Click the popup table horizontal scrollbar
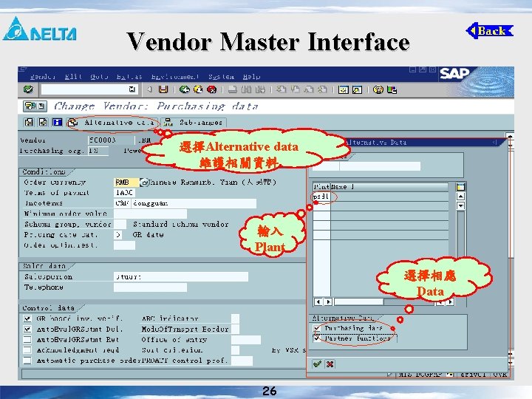The width and height of the screenshot is (532, 399). pos(383,301)
